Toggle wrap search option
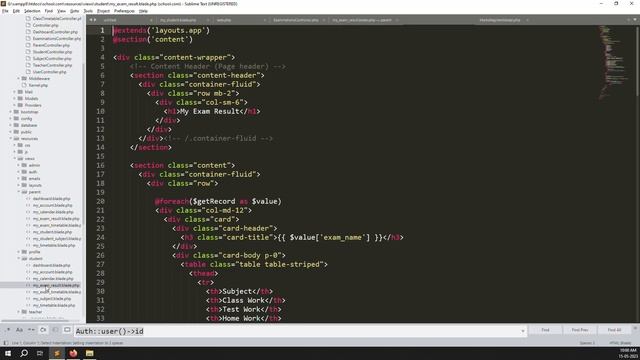 tap(43, 330)
